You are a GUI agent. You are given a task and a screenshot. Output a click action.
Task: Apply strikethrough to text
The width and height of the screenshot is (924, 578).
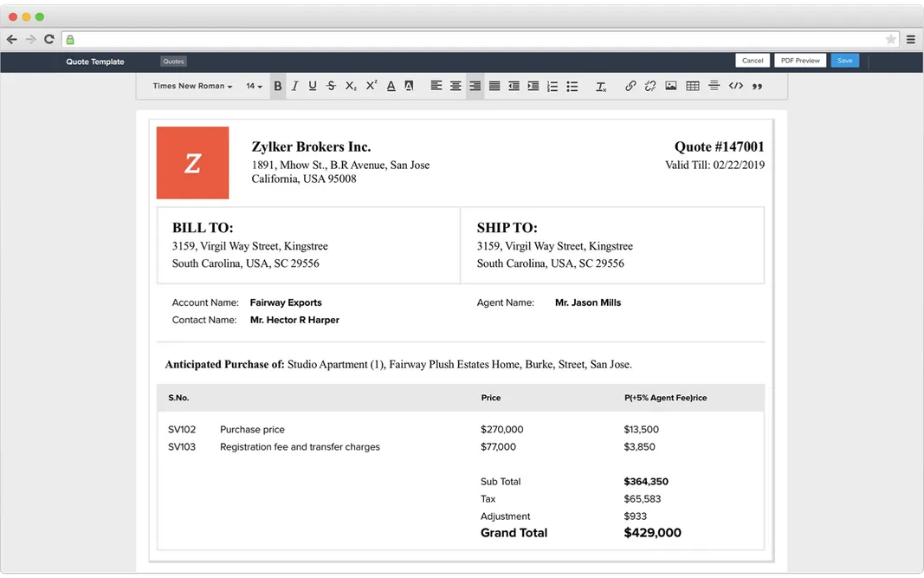coord(330,86)
